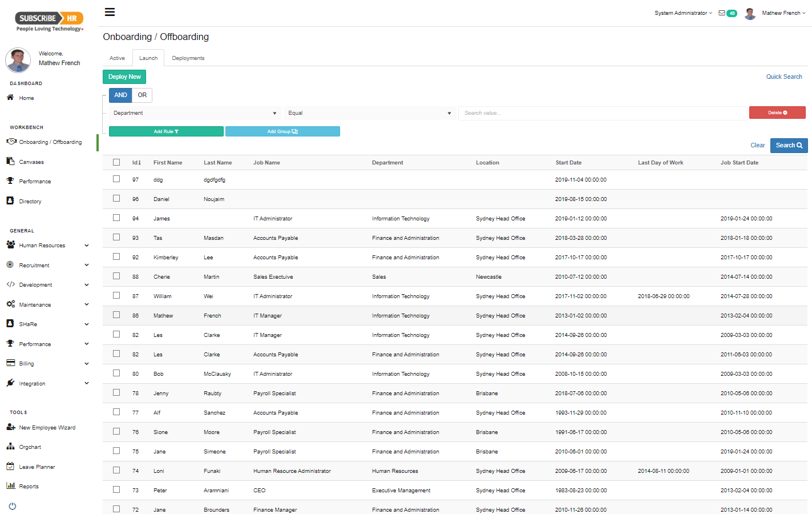Check the checkbox for row id 97
Image resolution: width=812 pixels, height=514 pixels.
click(116, 179)
